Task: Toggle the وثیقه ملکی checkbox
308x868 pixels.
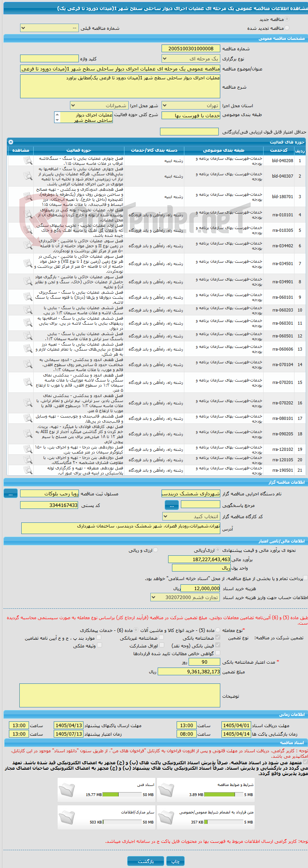Action: (x=99, y=645)
